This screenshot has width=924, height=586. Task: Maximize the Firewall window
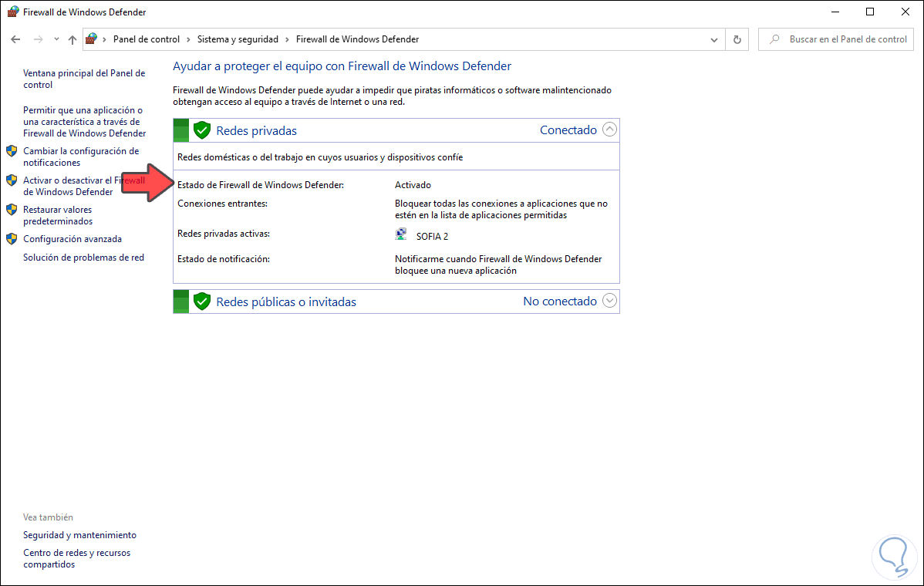870,12
